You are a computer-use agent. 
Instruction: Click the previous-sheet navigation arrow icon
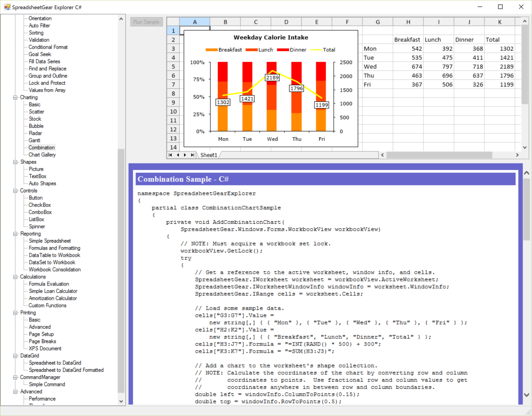click(178, 155)
